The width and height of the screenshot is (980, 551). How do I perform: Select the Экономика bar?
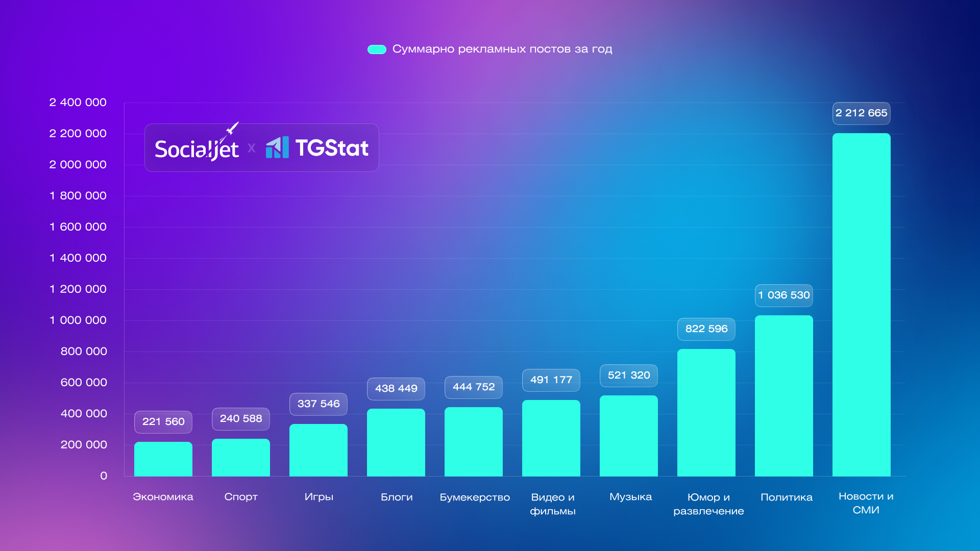pos(163,459)
